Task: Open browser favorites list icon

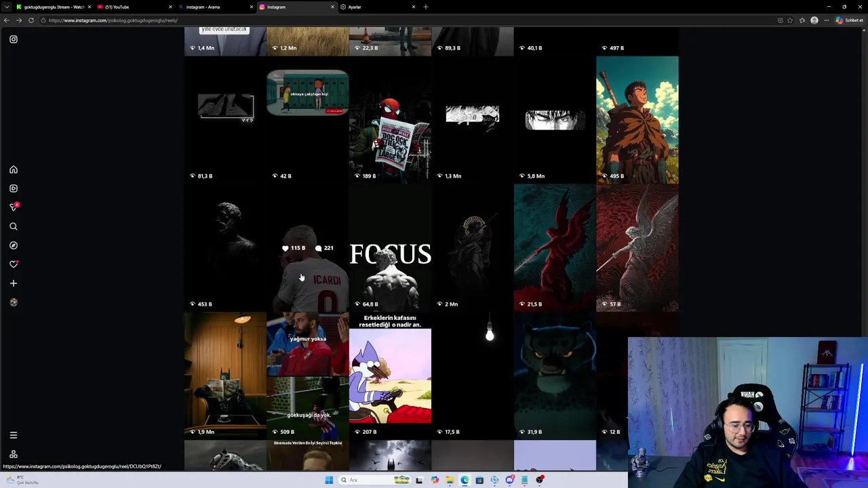Action: (x=802, y=20)
